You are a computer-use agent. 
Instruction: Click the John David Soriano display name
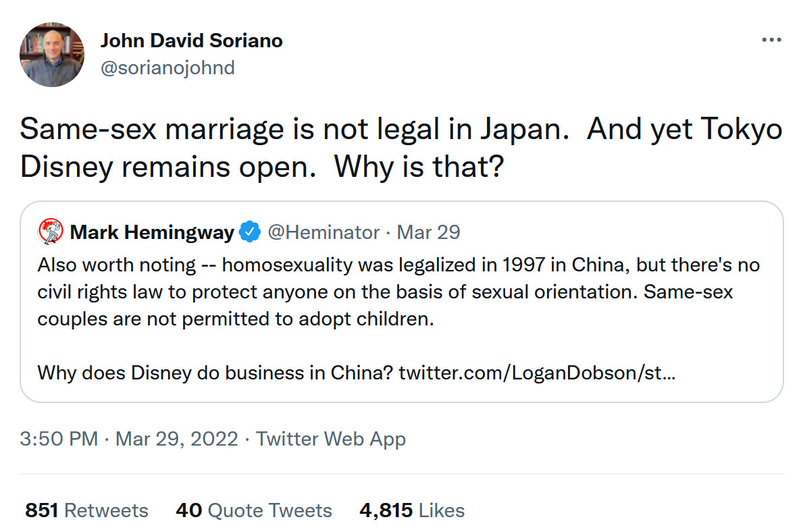pyautogui.click(x=191, y=41)
